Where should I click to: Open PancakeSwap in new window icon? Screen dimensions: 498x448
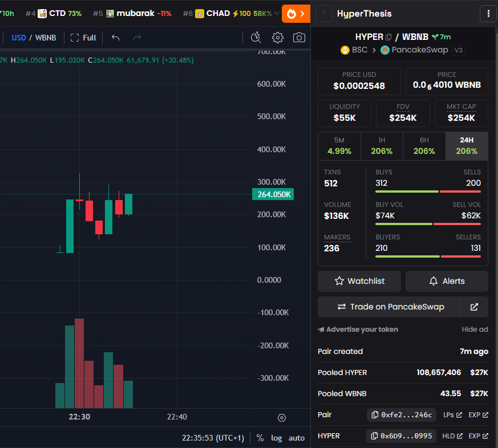(474, 307)
